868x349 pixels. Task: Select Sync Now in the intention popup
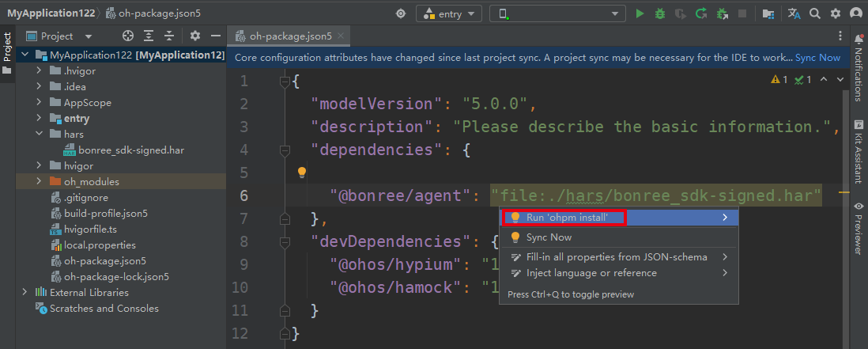coord(549,237)
